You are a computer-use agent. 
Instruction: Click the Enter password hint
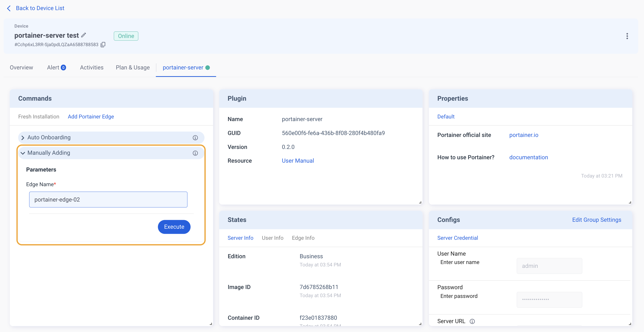(x=459, y=296)
